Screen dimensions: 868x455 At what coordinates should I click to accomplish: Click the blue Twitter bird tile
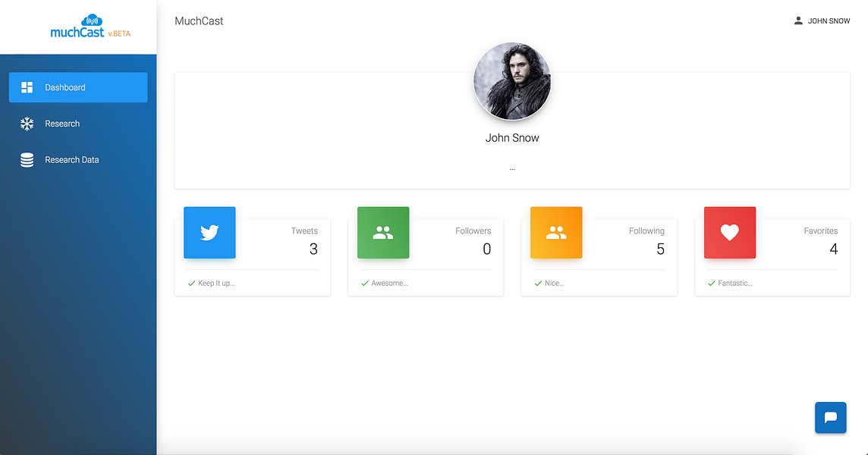point(210,233)
